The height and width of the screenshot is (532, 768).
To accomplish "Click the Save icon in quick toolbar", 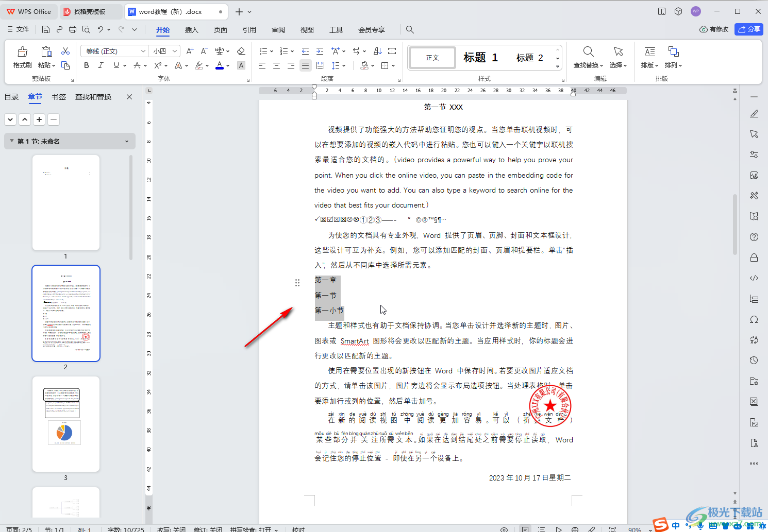I will [46, 29].
